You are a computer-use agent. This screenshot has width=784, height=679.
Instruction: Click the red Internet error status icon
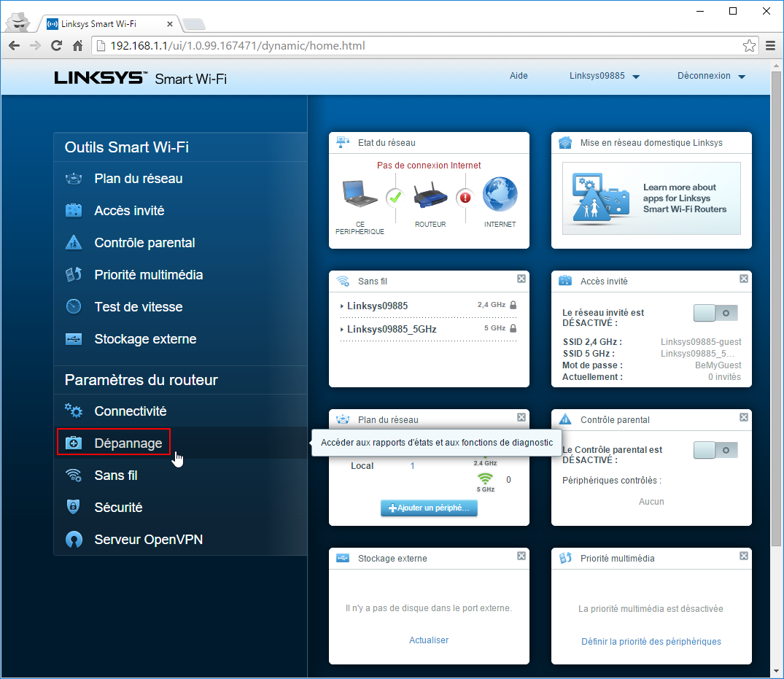tap(465, 197)
